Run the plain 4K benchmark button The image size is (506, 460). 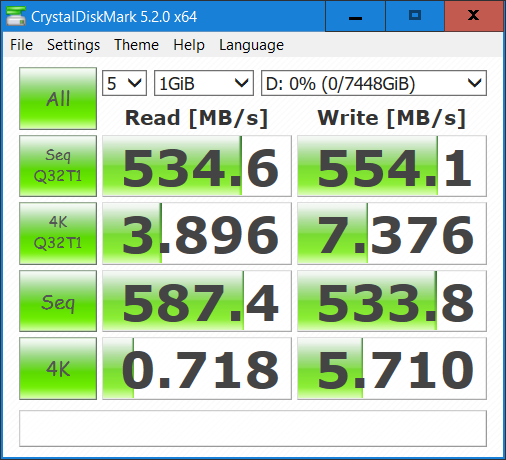(58, 368)
